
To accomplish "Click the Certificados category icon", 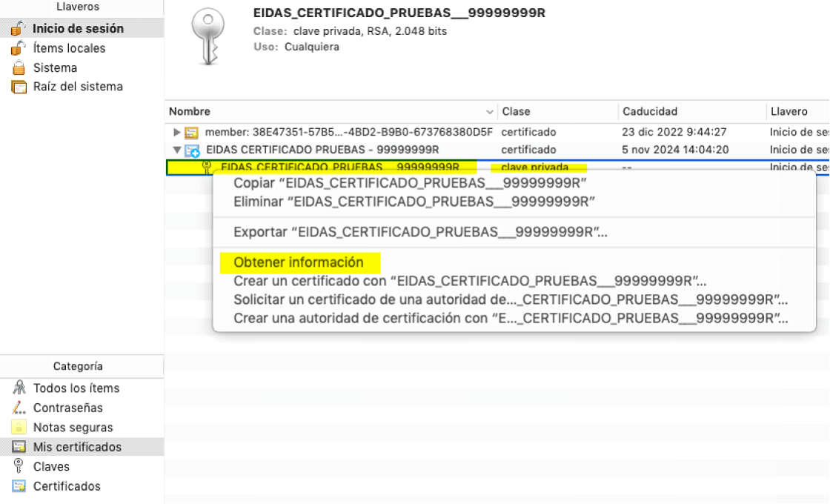I will click(19, 486).
